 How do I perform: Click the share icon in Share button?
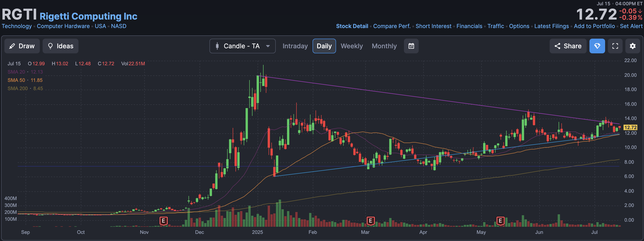[x=557, y=46]
